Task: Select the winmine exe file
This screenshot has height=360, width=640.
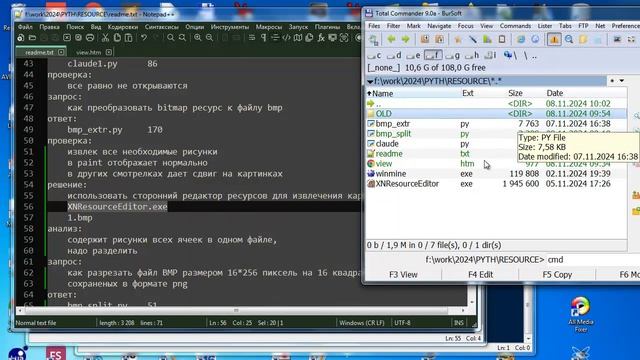Action: click(x=496, y=174)
